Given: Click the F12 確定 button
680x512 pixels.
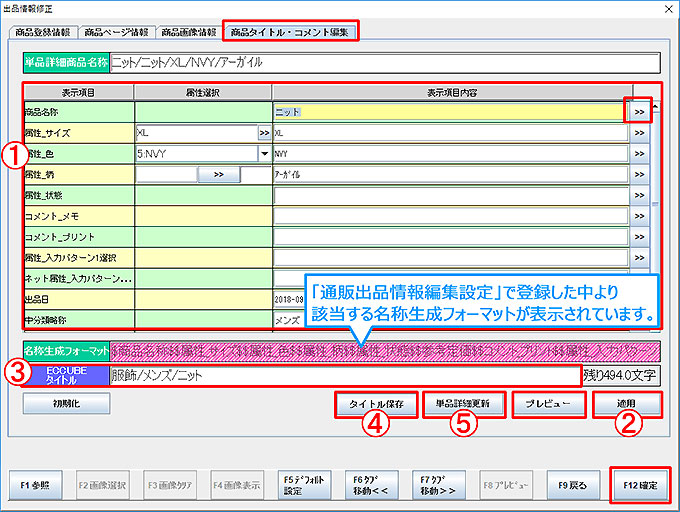Looking at the screenshot, I should tap(640, 485).
